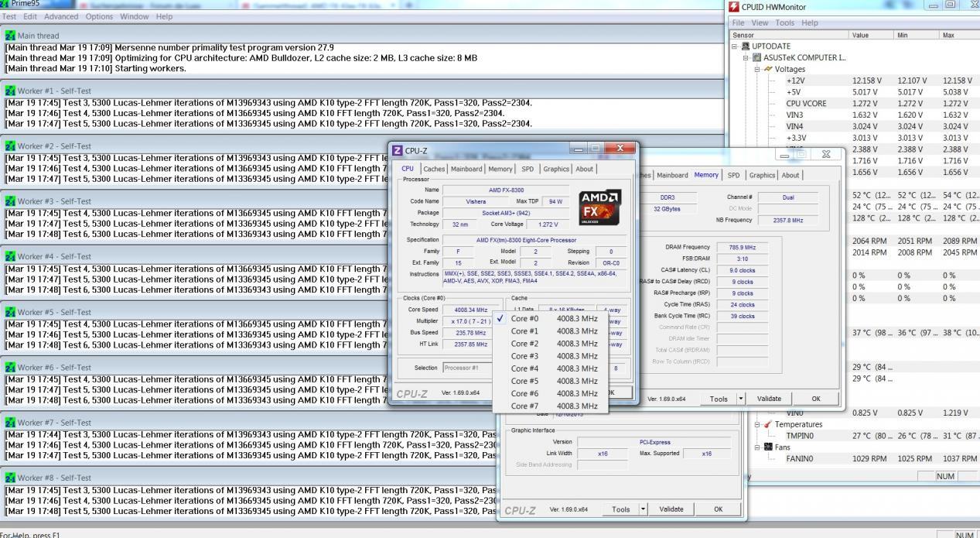Open the Advanced menu in Prime95

pos(61,16)
